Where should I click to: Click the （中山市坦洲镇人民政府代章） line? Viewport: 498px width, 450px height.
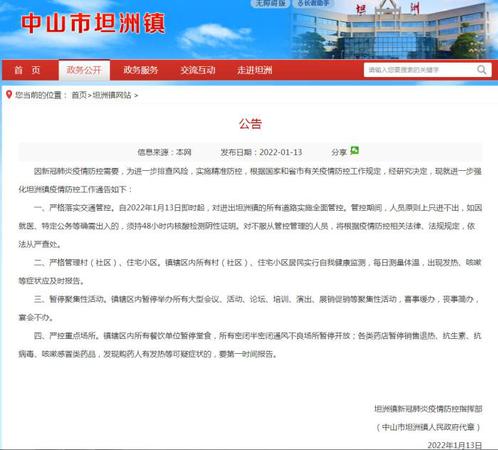[428, 427]
